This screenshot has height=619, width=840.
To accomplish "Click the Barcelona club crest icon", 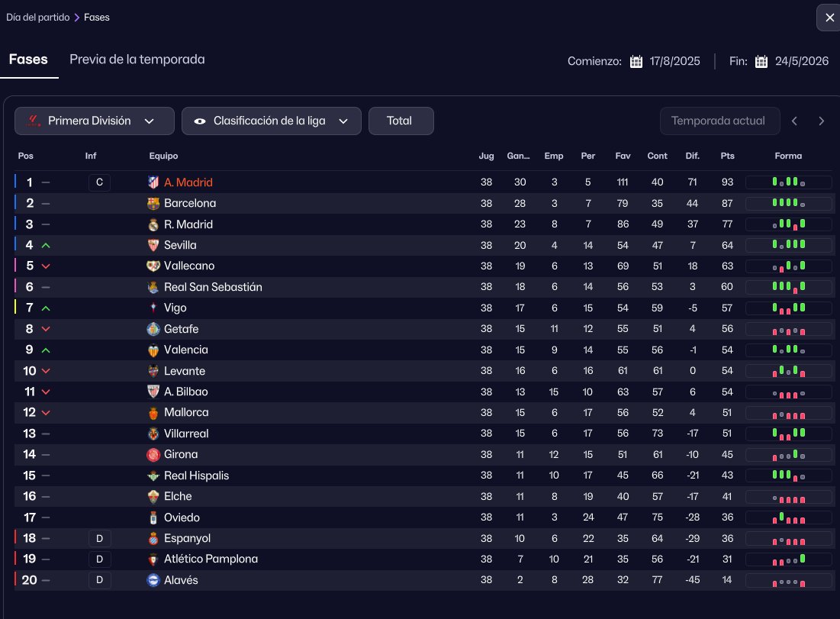I will point(153,204).
